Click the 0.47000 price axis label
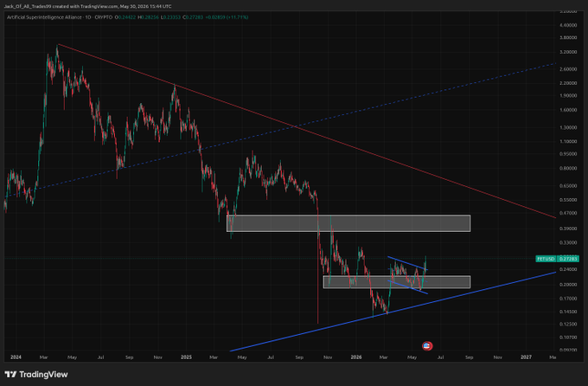 coord(568,213)
